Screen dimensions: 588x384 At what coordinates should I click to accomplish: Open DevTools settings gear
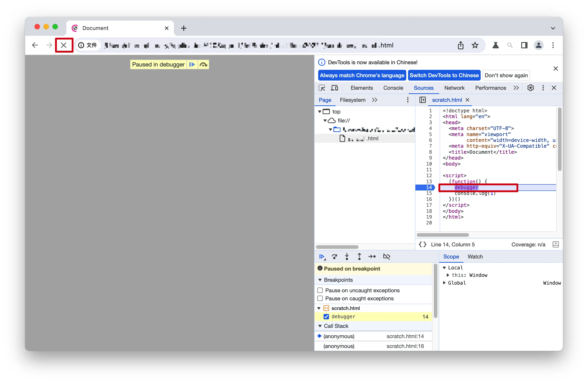530,88
